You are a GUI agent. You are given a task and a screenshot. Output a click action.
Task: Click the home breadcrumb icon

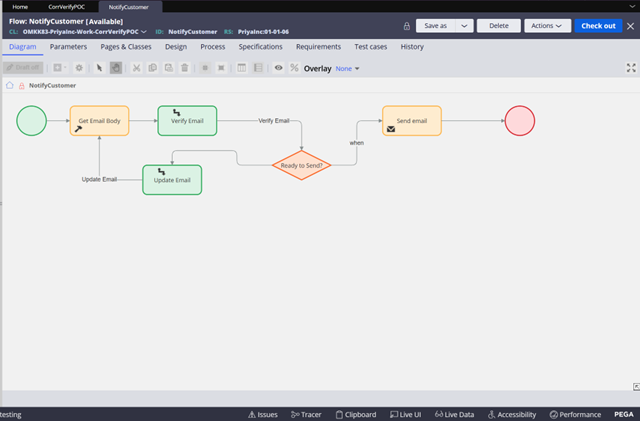pyautogui.click(x=10, y=85)
